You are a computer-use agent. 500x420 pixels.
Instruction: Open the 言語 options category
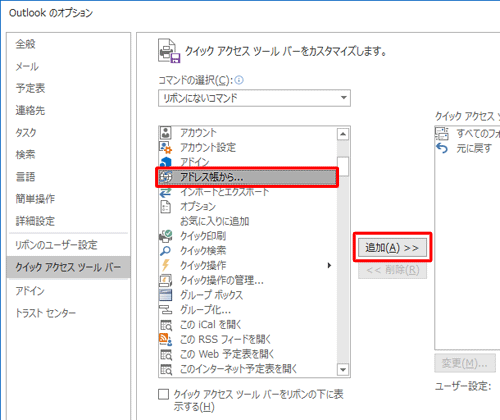pyautogui.click(x=25, y=177)
